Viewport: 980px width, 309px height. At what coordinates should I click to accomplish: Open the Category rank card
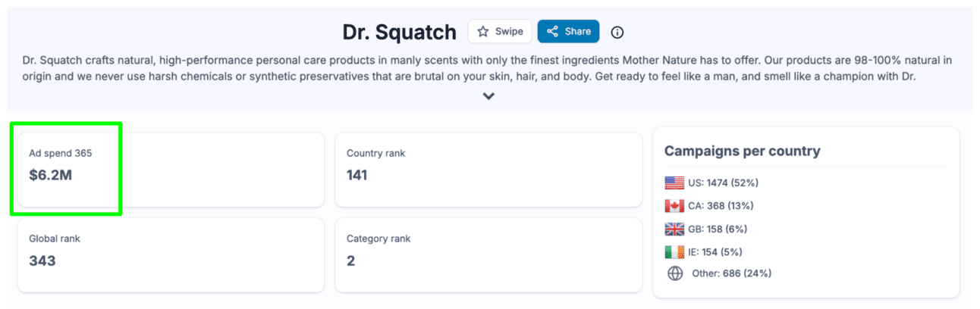coord(488,255)
